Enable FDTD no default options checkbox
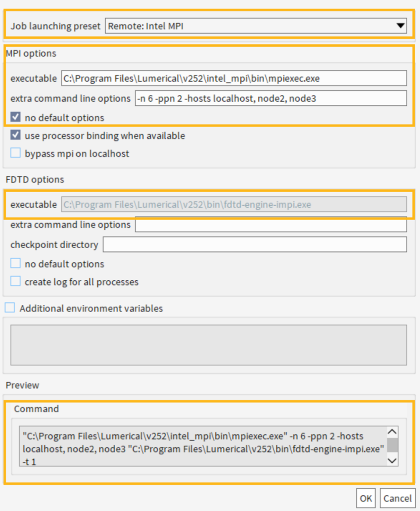This screenshot has width=420, height=511. [x=16, y=264]
